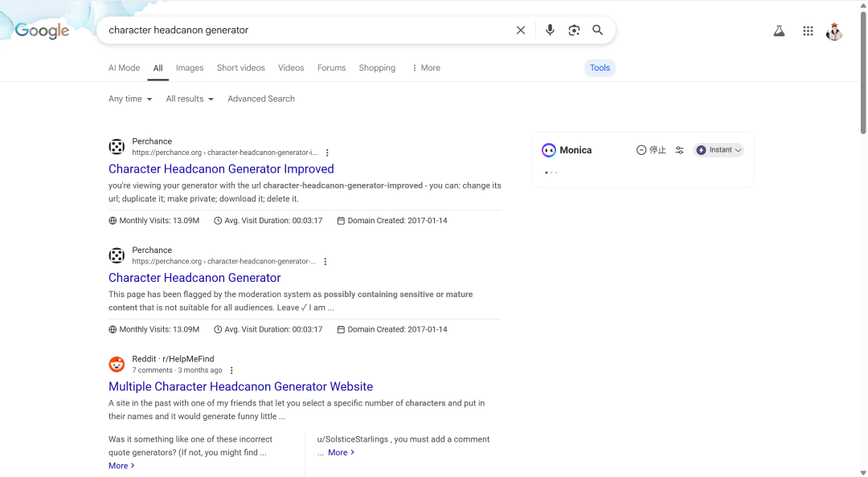Expand the More search categories menu
The height and width of the screenshot is (477, 868).
coord(426,68)
